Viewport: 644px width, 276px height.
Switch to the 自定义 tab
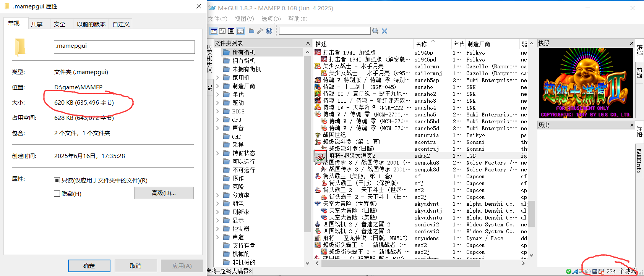click(x=121, y=24)
